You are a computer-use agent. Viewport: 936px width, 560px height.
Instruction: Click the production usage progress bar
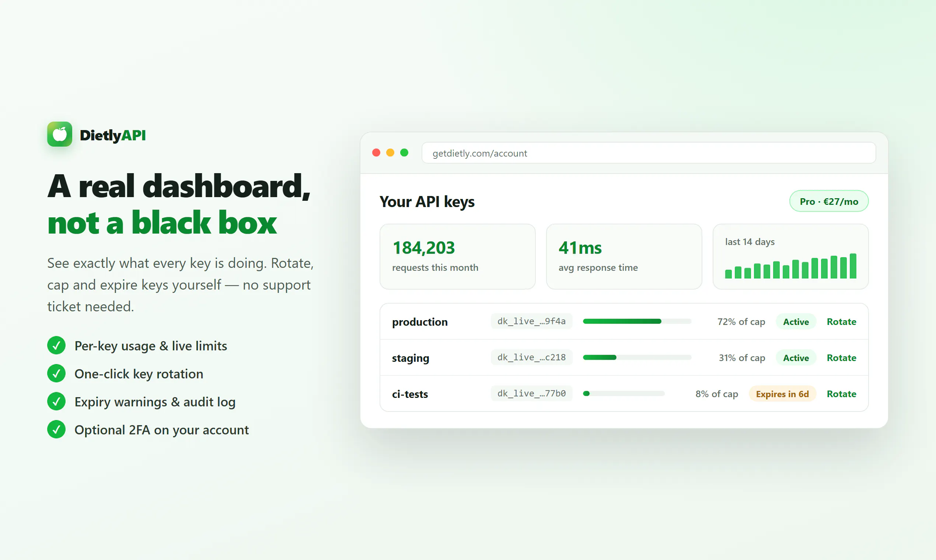pos(637,321)
